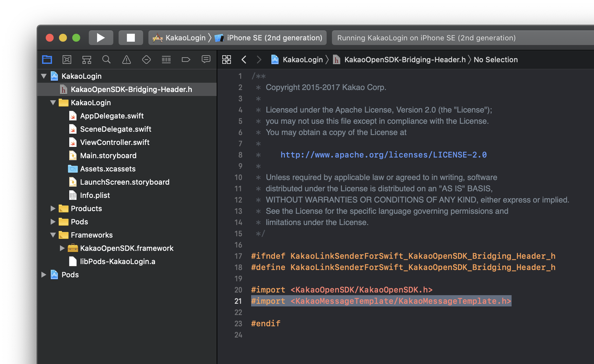
Task: Minimize the Xcode window with yellow button
Action: [x=63, y=38]
